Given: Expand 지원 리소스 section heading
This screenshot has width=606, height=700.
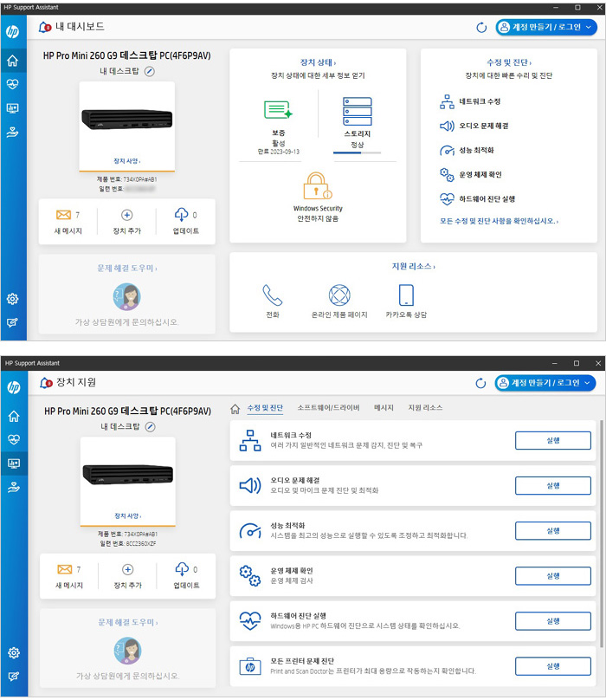Looking at the screenshot, I should coord(413,267).
